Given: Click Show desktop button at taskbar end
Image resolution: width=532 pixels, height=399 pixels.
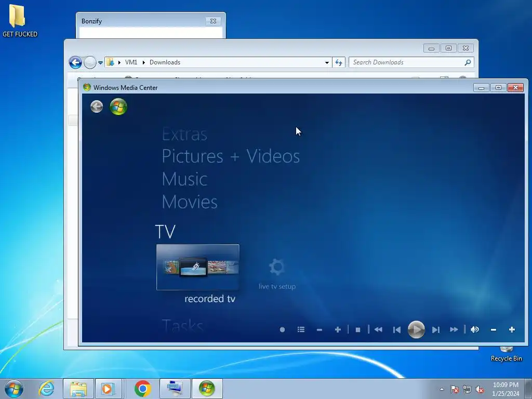Looking at the screenshot, I should (529, 389).
